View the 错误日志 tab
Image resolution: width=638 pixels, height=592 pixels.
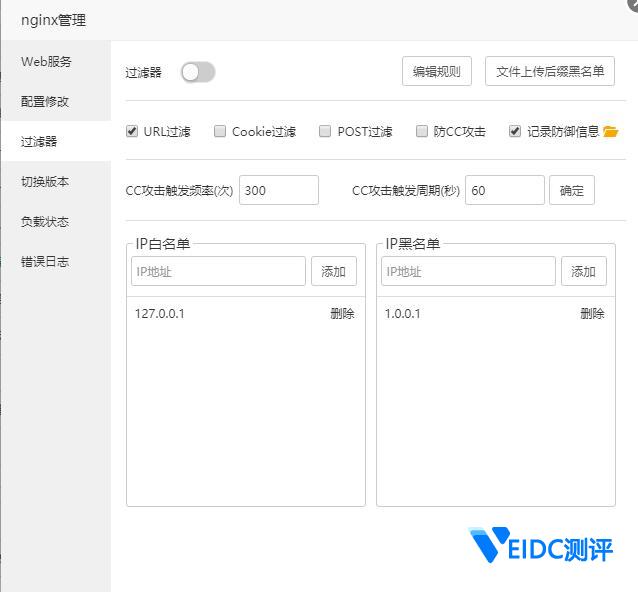click(x=56, y=261)
